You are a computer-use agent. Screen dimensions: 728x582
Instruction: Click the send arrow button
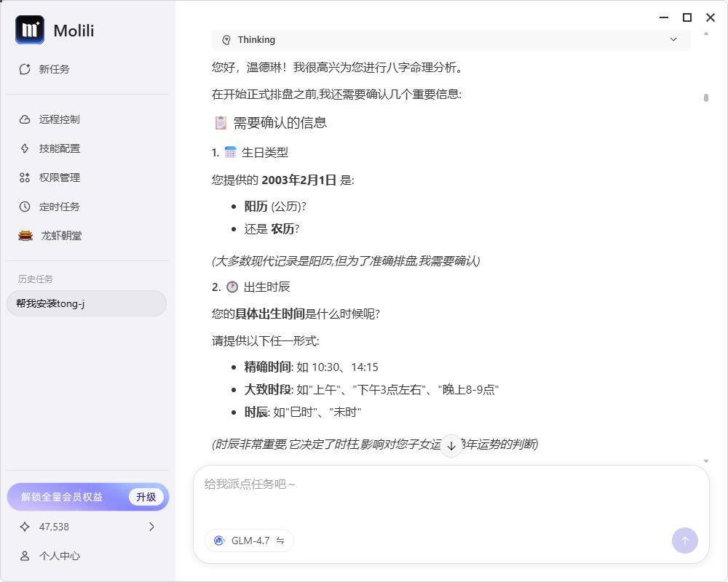click(684, 541)
